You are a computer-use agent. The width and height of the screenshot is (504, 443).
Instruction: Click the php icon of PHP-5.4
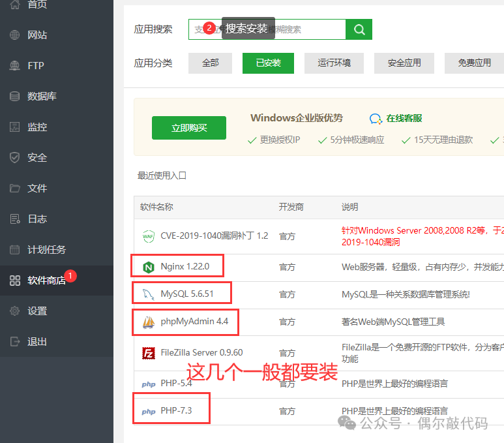[149, 384]
